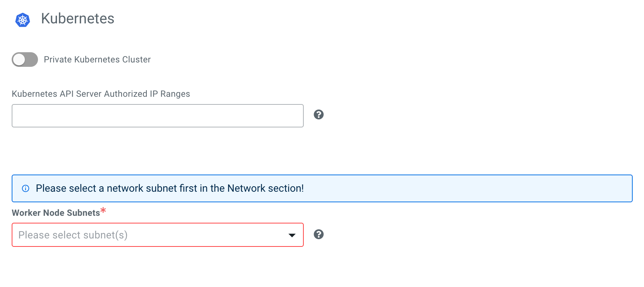
Task: Click the dropdown caret on Please select subnet(s)
Action: [291, 235]
